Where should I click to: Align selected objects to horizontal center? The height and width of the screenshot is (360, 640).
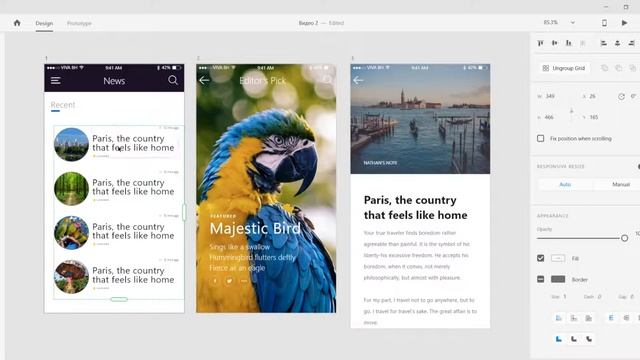[x=618, y=43]
